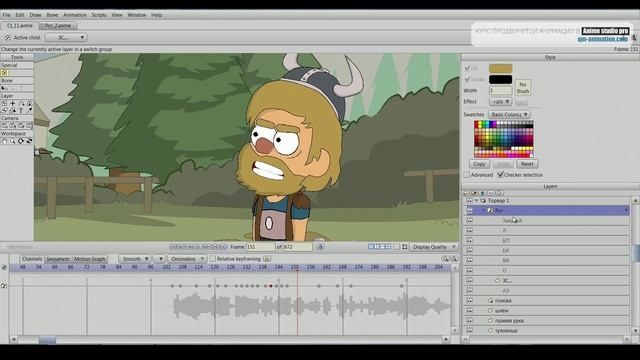Viewport: 640px width, 360px height.
Task: Click the No Brush button
Action: click(523, 87)
